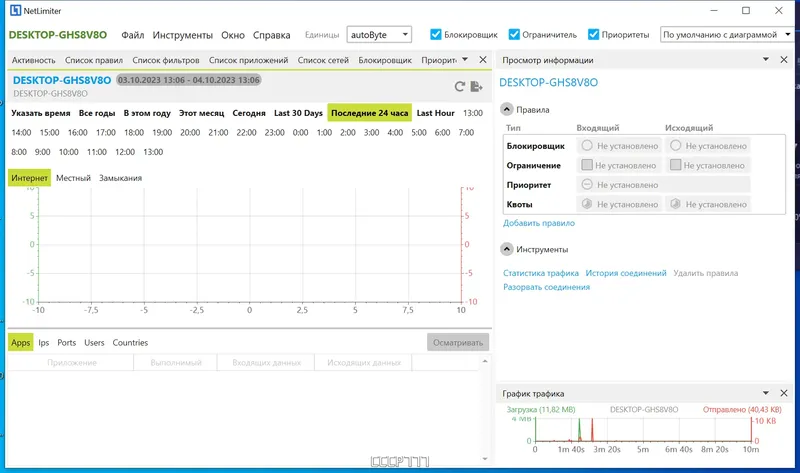800x473 pixels.
Task: Select the В этом году range
Action: point(147,113)
